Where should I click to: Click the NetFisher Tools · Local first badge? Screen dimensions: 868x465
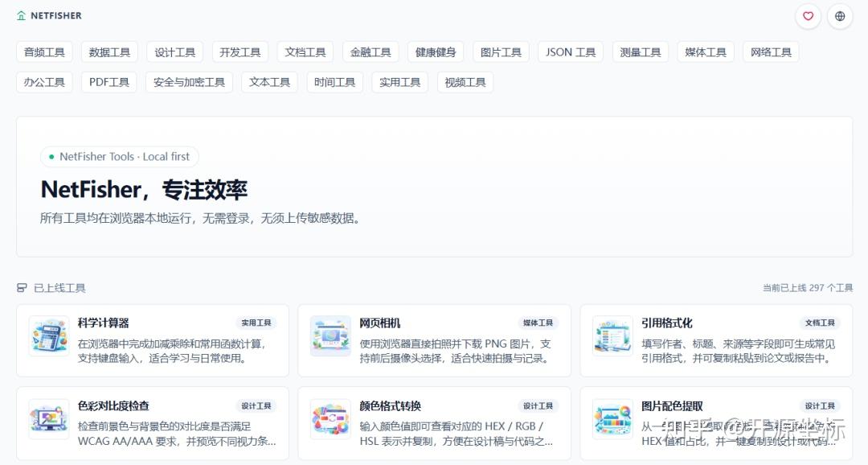(120, 157)
